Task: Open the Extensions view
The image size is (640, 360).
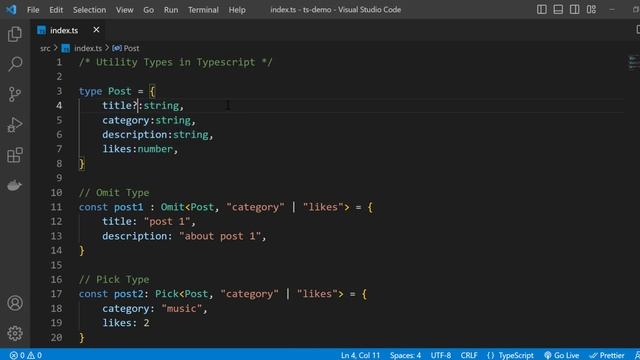Action: (x=15, y=155)
